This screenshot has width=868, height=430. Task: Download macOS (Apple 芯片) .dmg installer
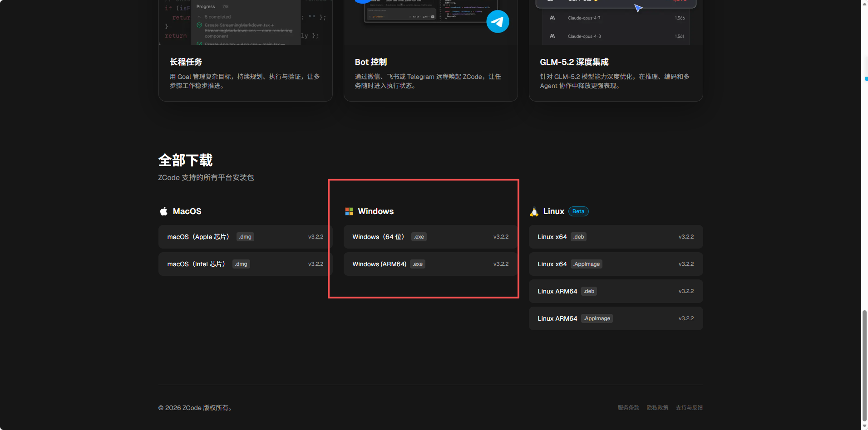click(245, 237)
